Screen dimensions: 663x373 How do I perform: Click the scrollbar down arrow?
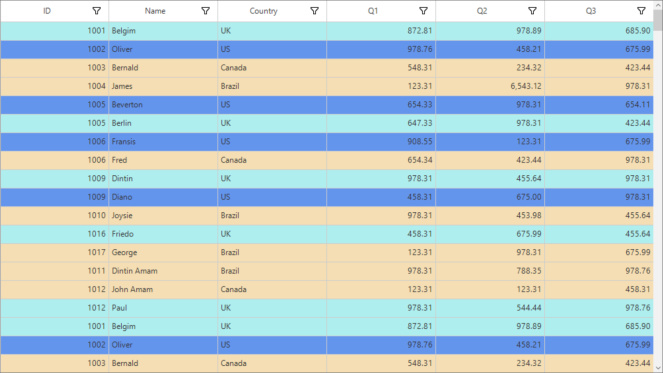[x=658, y=368]
